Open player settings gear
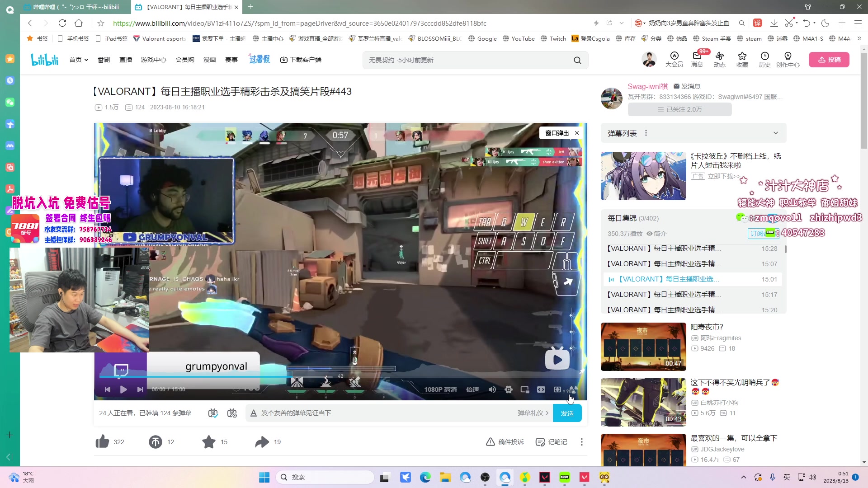The height and width of the screenshot is (488, 868). click(x=509, y=389)
